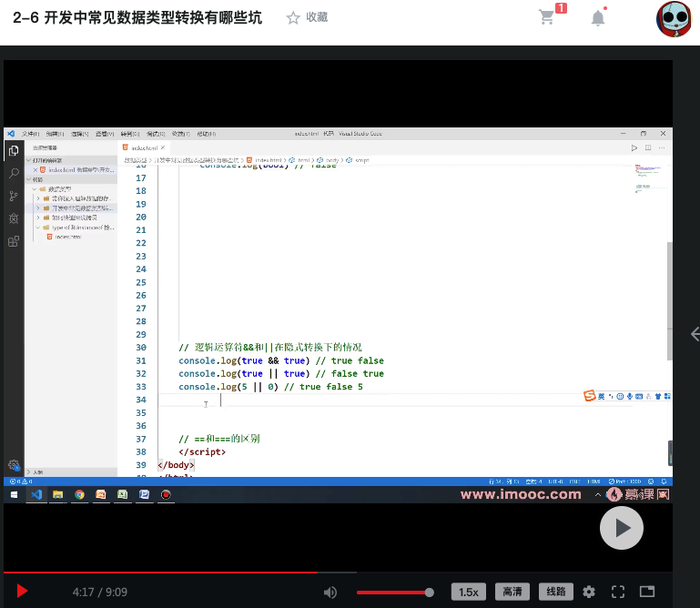Click the large circular play overlay button
700x608 pixels.
point(621,527)
